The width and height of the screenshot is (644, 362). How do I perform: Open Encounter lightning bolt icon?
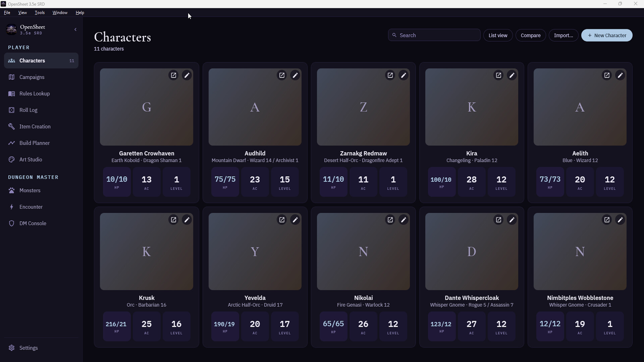tap(12, 207)
